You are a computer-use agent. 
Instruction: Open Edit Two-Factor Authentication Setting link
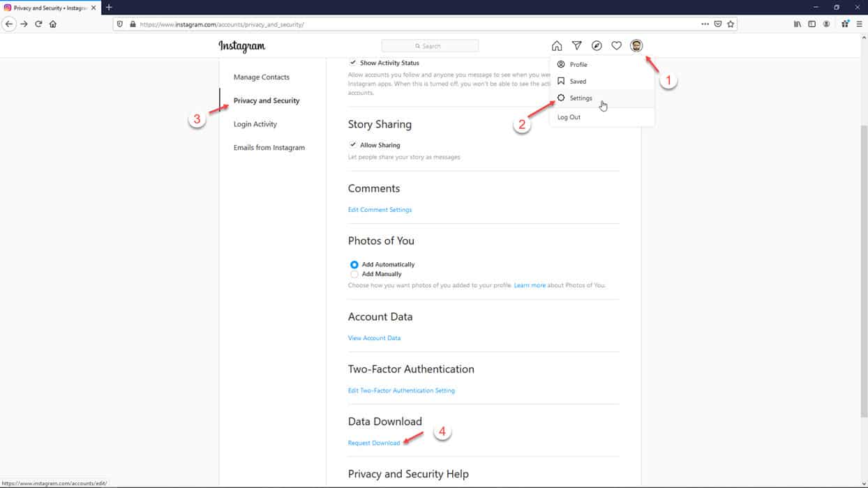click(401, 391)
